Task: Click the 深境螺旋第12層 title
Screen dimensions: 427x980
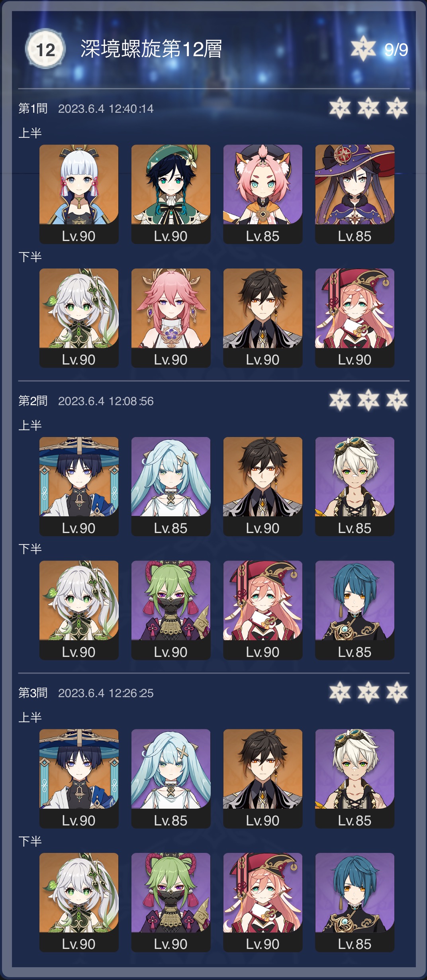Action: pyautogui.click(x=151, y=49)
